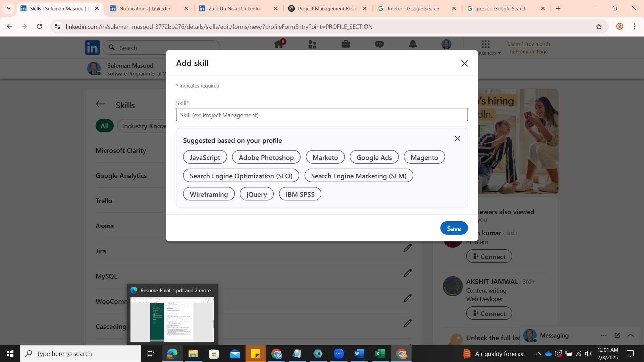Screen dimensions: 644x362
Task: Expand the Messaging panel chevron
Action: [x=631, y=336]
